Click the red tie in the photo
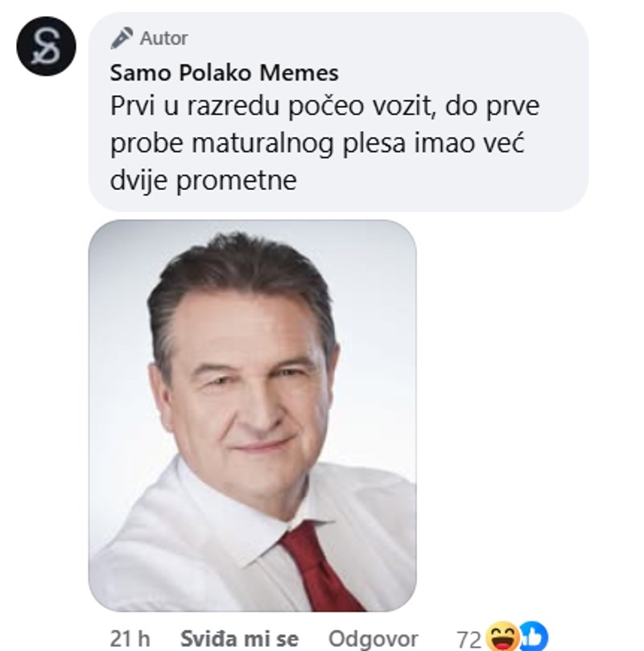The height and width of the screenshot is (651, 644). pyautogui.click(x=322, y=569)
